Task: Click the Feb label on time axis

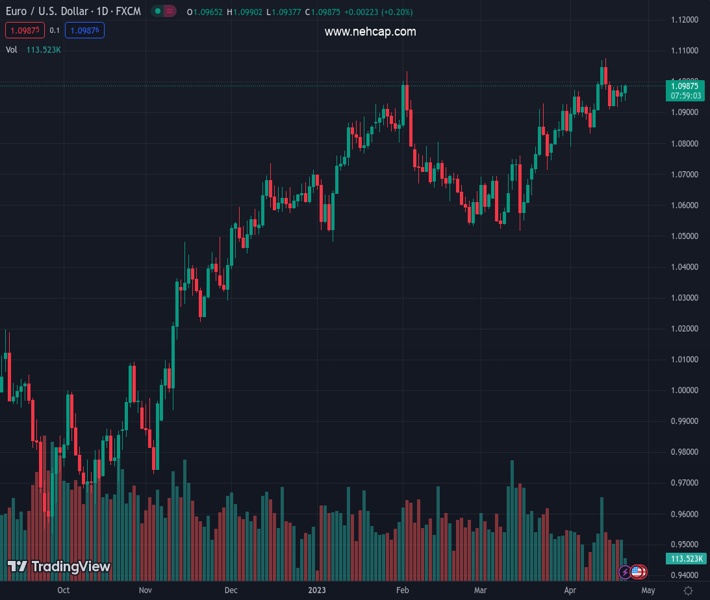Action: click(x=402, y=590)
